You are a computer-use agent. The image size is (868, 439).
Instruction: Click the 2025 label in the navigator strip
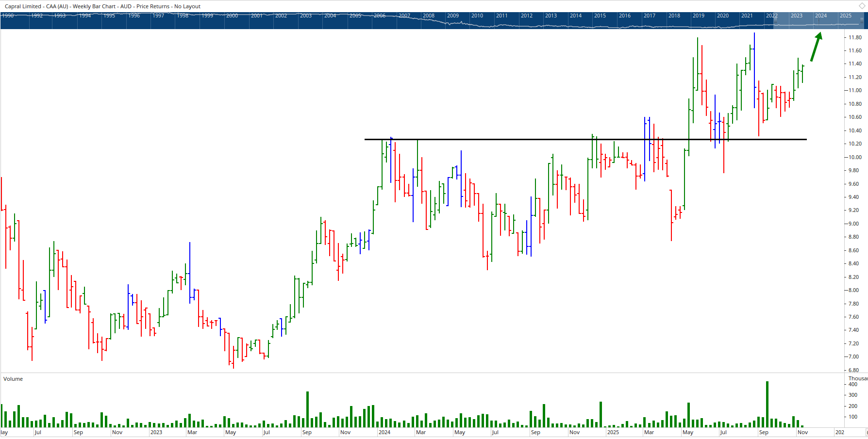[x=845, y=15]
